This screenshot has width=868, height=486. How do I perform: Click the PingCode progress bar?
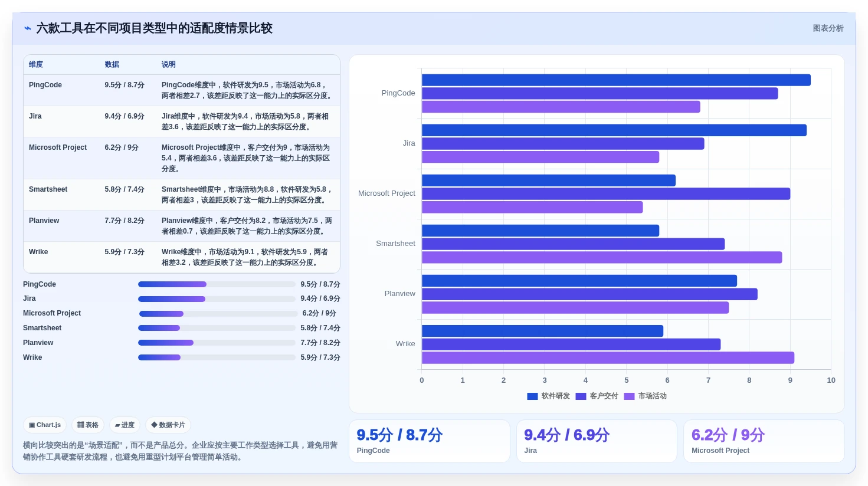[x=217, y=284]
